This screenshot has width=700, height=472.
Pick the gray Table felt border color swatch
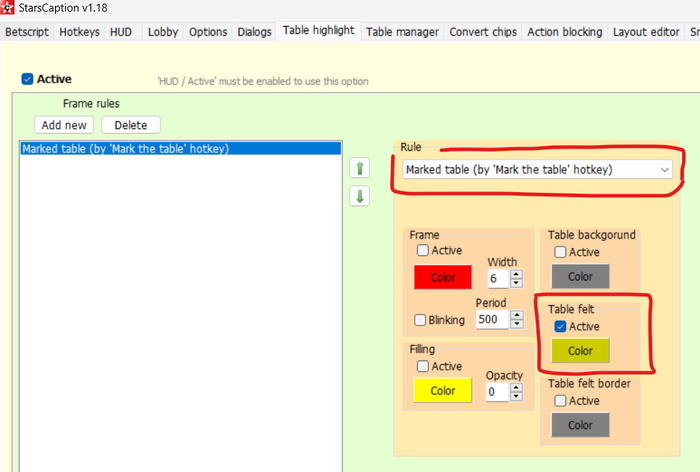point(580,425)
